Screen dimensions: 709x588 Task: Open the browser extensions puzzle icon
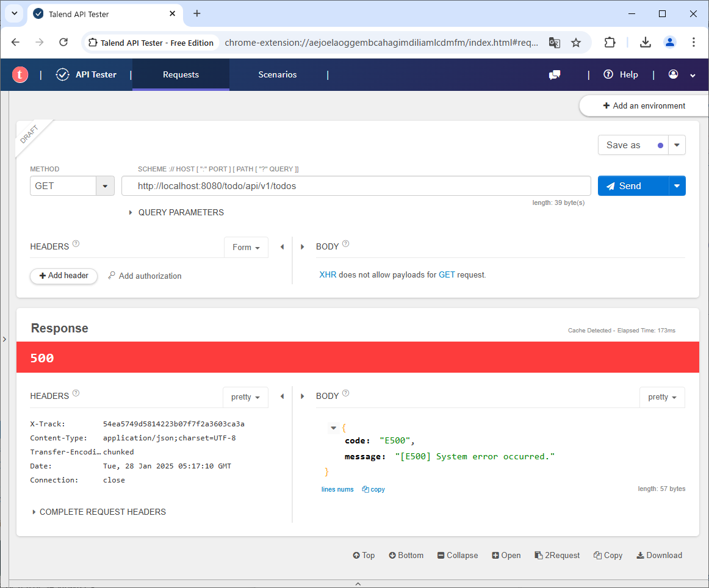(610, 43)
